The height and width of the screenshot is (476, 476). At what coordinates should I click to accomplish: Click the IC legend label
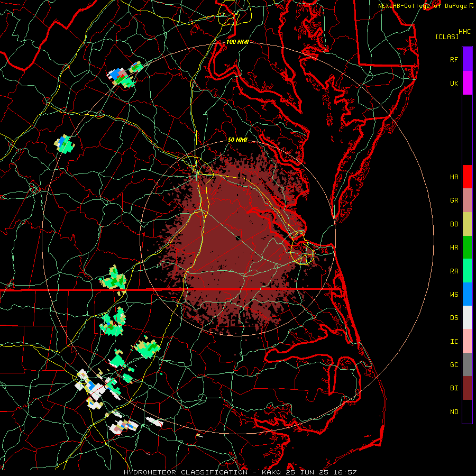454,341
